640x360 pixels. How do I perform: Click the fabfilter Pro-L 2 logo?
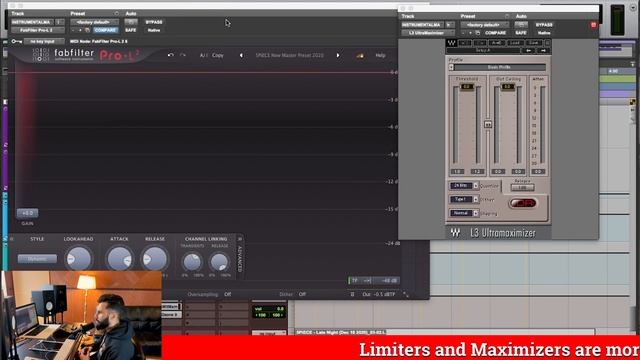point(86,55)
